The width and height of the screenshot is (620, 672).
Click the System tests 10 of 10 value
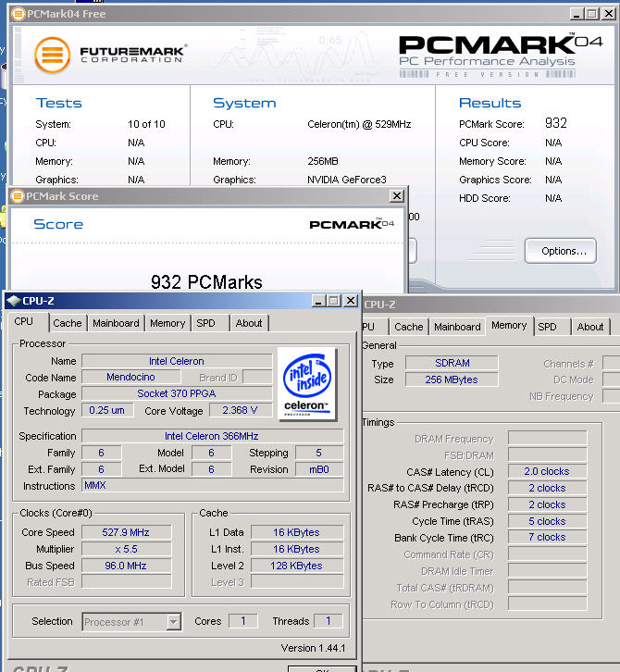[x=146, y=124]
